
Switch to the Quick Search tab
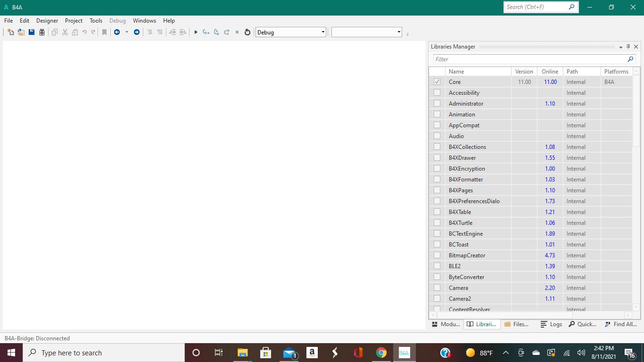click(583, 324)
